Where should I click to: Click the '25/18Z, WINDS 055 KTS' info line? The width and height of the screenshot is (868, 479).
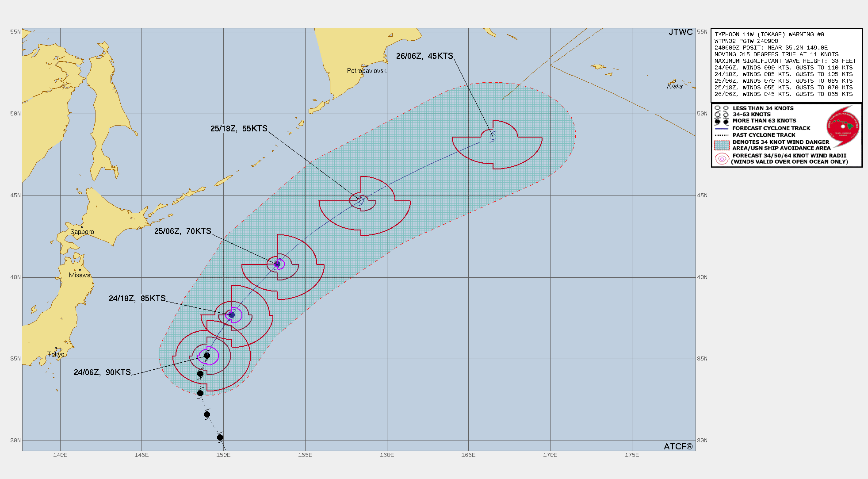point(783,88)
